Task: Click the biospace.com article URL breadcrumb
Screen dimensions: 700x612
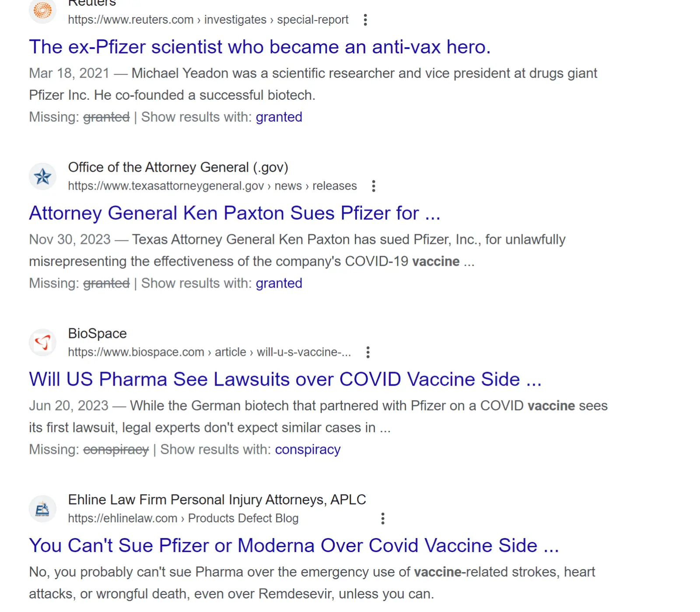Action: click(209, 352)
